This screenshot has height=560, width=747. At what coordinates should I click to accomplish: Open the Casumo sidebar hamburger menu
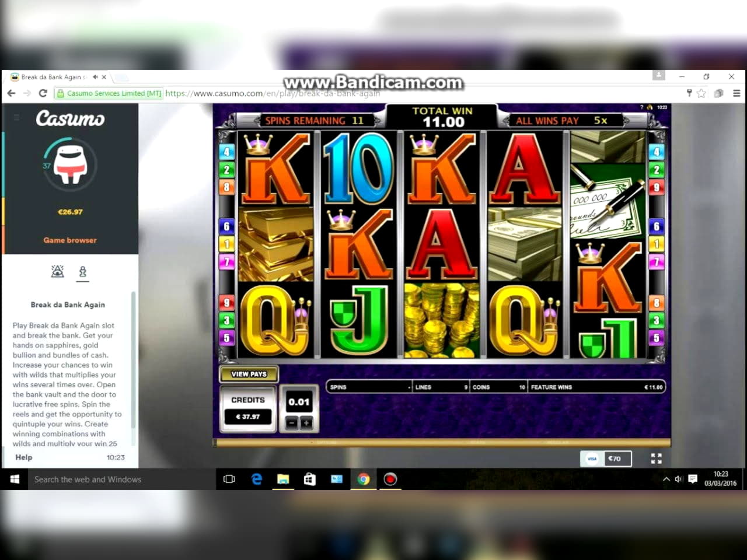(x=17, y=117)
